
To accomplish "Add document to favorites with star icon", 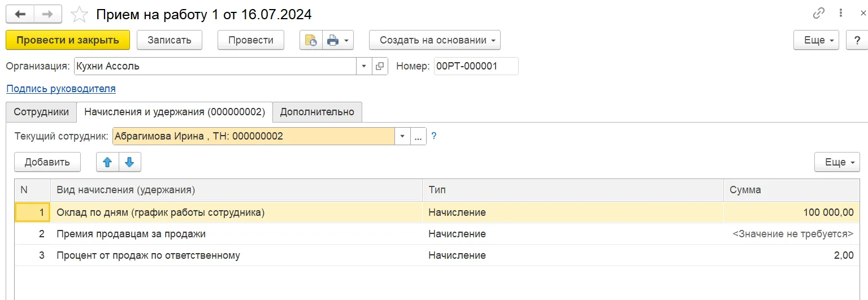I will pyautogui.click(x=79, y=14).
